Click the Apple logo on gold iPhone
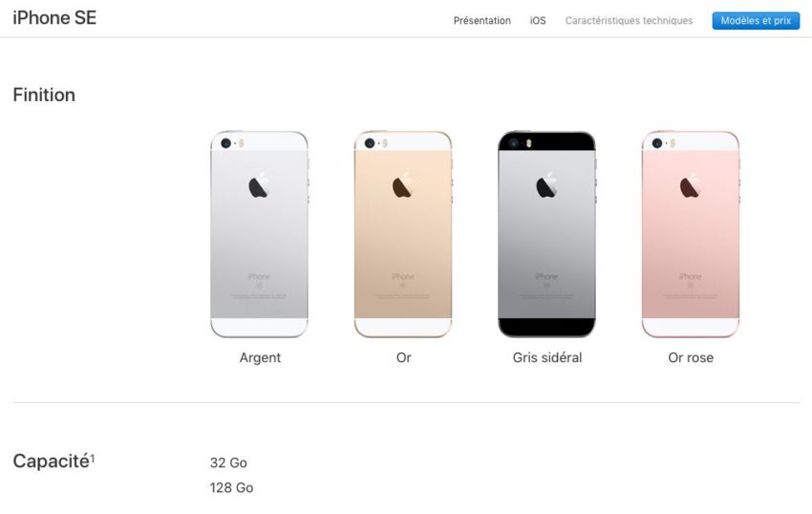This screenshot has width=812, height=514. click(403, 185)
